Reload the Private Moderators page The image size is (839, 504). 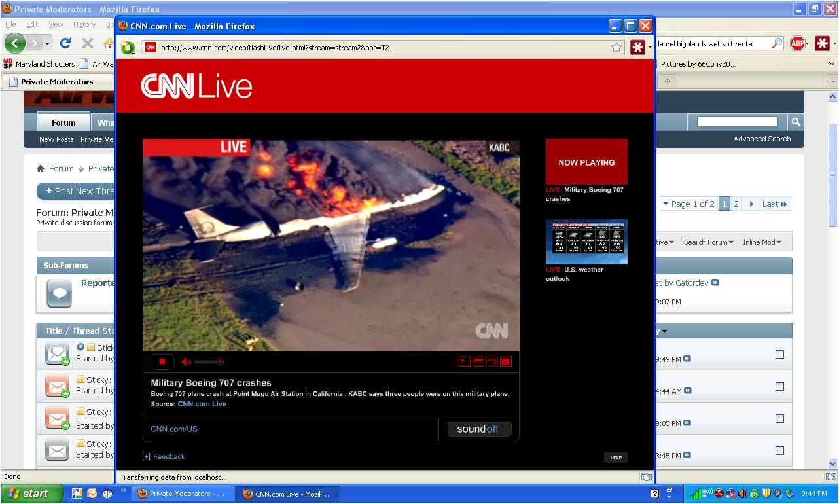click(x=65, y=43)
